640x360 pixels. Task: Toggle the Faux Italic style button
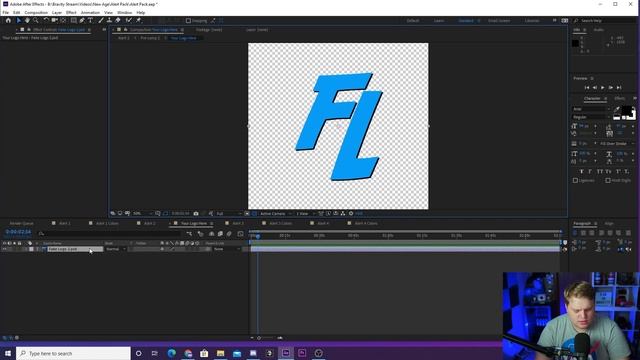click(x=590, y=171)
